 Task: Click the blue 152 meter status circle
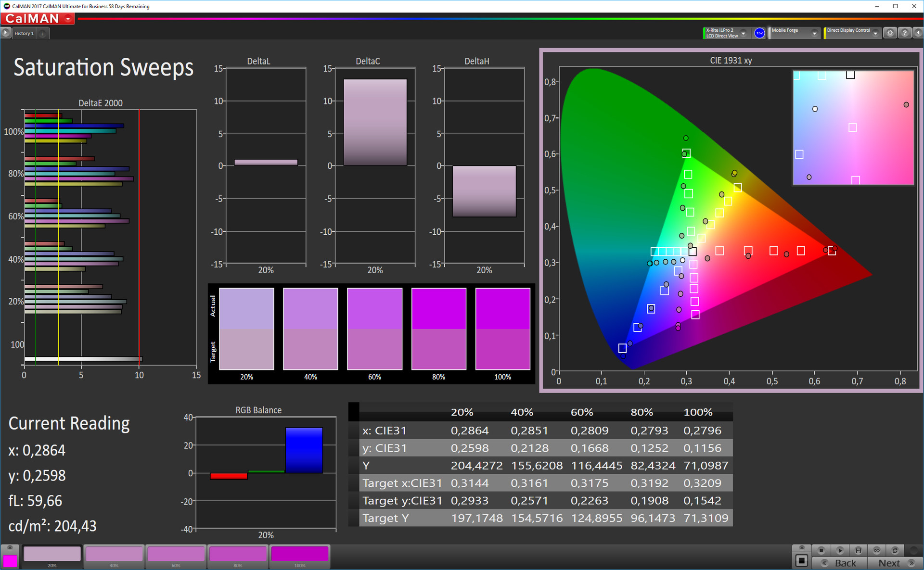tap(759, 33)
